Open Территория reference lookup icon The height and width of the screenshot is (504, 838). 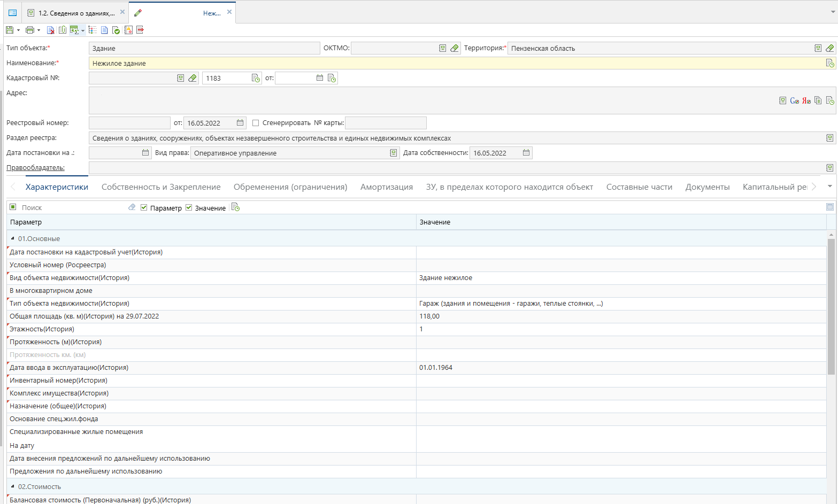(x=818, y=48)
